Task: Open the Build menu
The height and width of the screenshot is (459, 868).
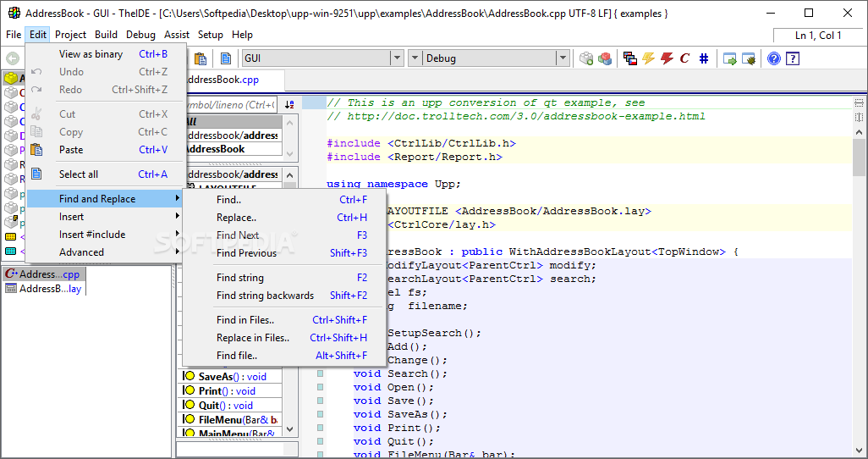Action: coord(106,35)
